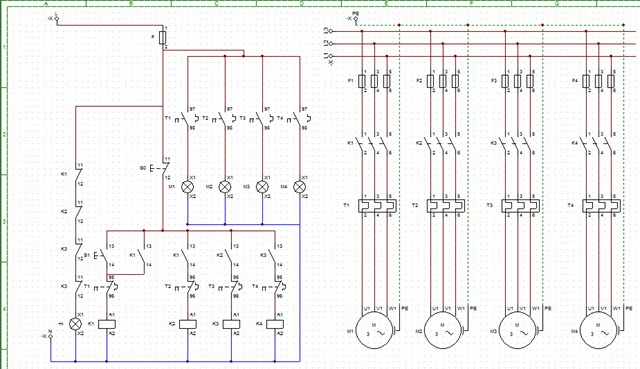640x369 pixels.
Task: Select three-pole fuse group F3
Action: point(518,81)
